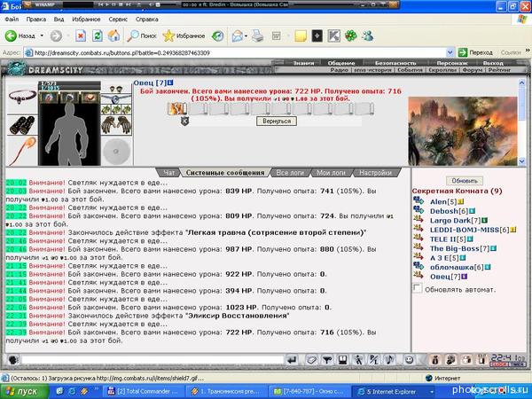Viewport: 532px width, 399px height.
Task: Open the Назад history dropdown arrow
Action: (x=42, y=35)
